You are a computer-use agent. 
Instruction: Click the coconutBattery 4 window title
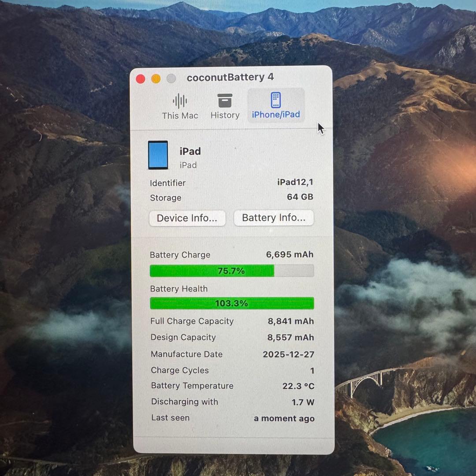pos(231,77)
